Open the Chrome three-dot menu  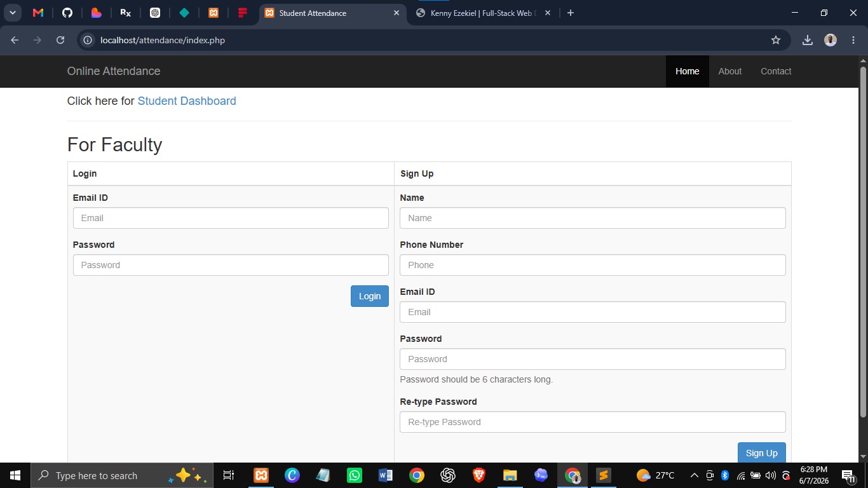[x=853, y=40]
